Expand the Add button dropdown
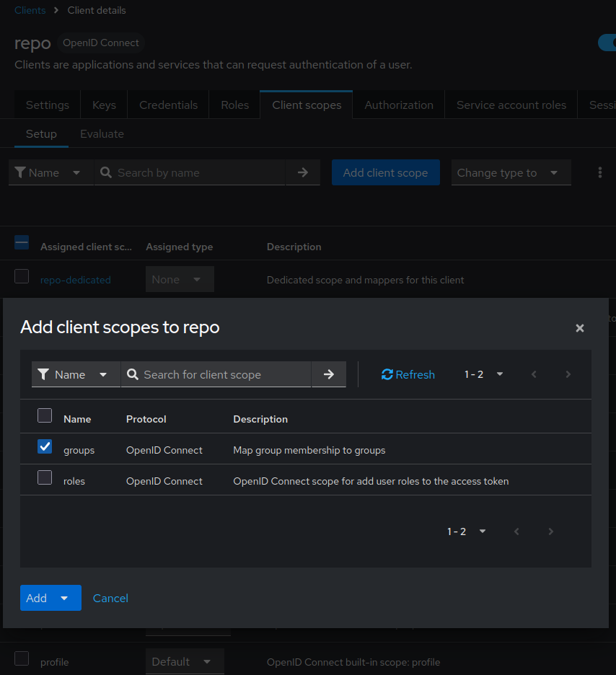The height and width of the screenshot is (675, 616). (64, 598)
